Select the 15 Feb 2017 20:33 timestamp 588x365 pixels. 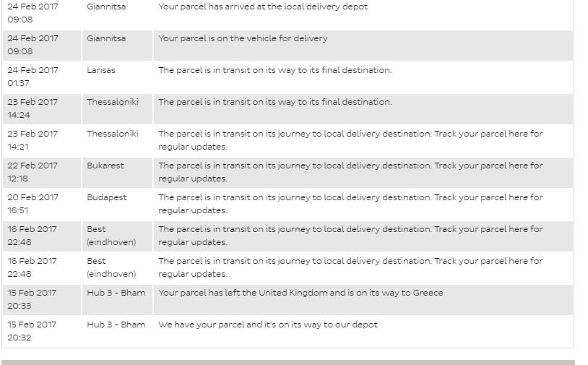33,299
